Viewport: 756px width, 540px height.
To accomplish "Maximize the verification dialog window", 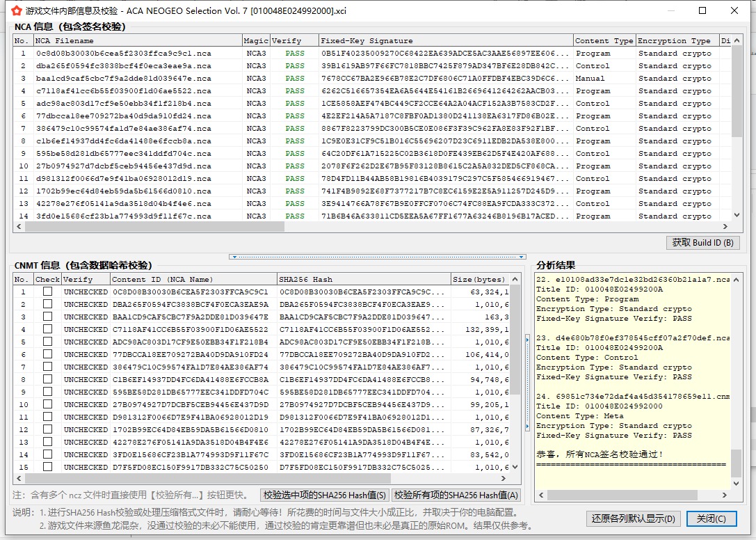I will pyautogui.click(x=702, y=11).
